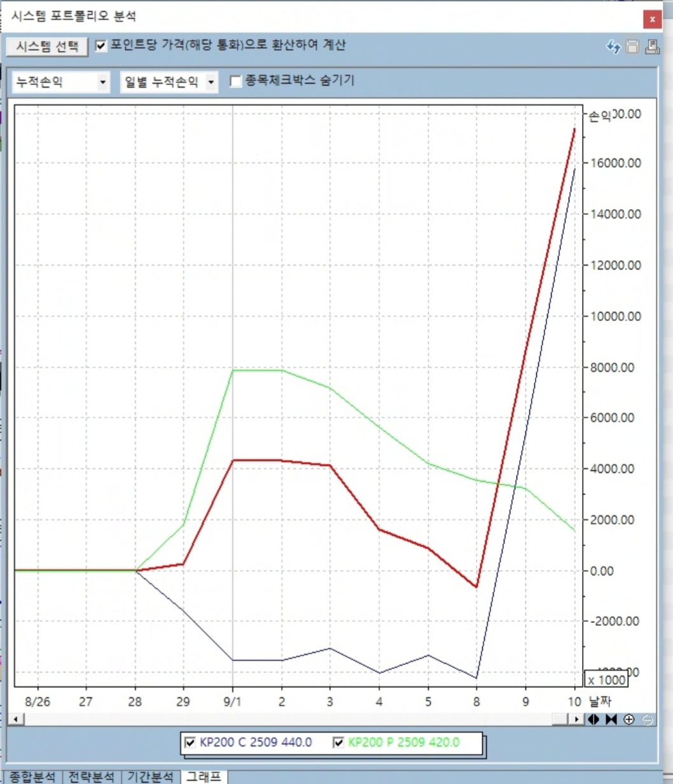This screenshot has width=673, height=784.
Task: Zoom in with the plus circle icon
Action: (629, 719)
